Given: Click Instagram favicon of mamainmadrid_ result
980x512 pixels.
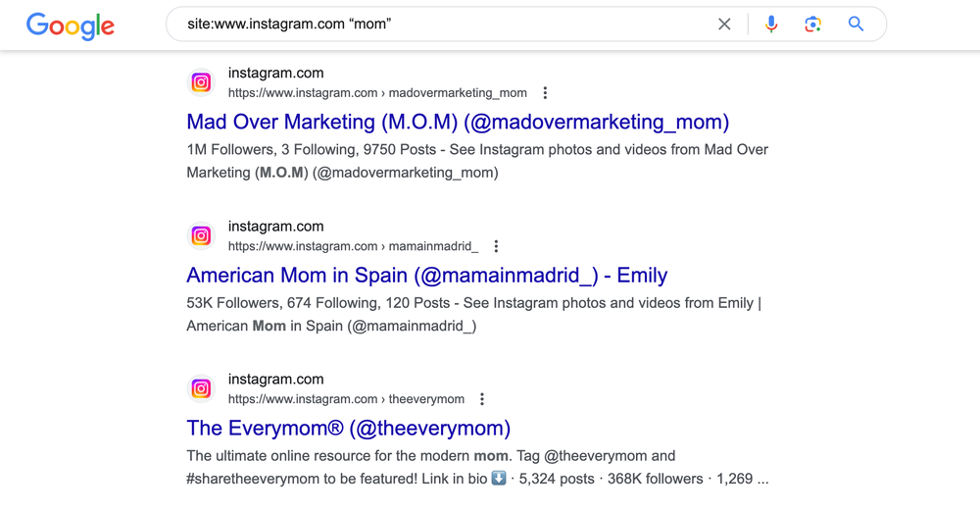Looking at the screenshot, I should (x=201, y=236).
